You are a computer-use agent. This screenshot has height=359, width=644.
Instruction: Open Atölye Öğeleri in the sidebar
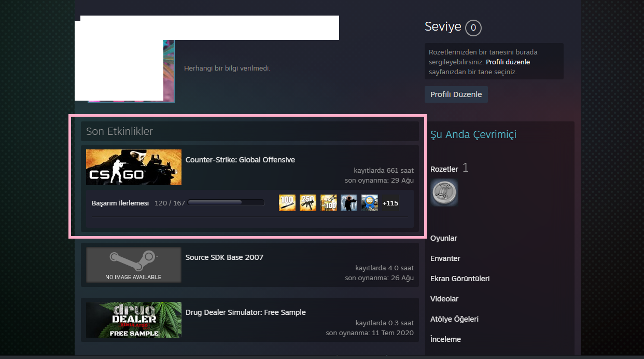(454, 319)
